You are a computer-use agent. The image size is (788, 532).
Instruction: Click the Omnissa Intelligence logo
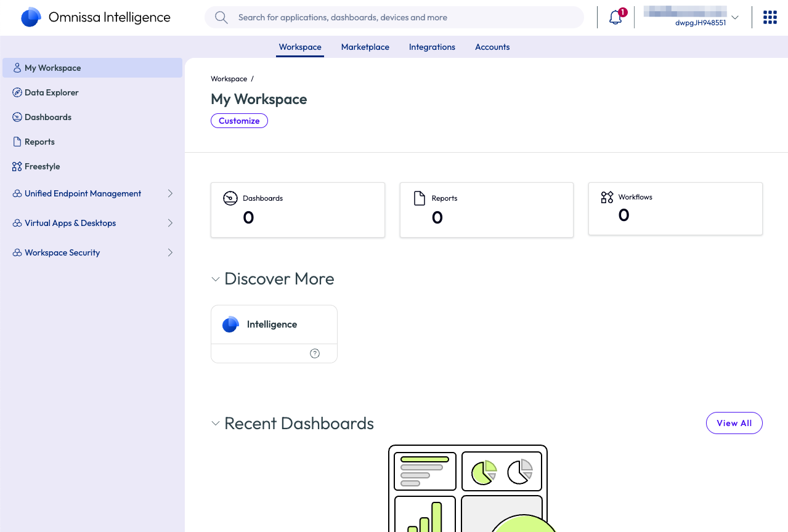(x=31, y=17)
